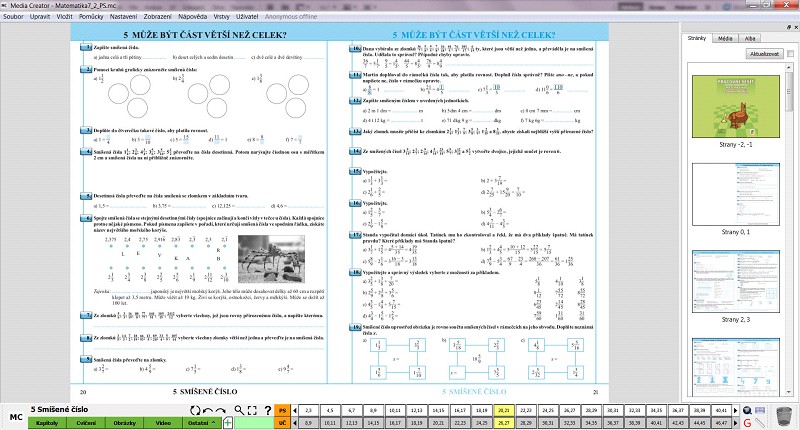The width and height of the screenshot is (800, 430).
Task: Open the Pomůcky menu
Action: click(x=91, y=16)
